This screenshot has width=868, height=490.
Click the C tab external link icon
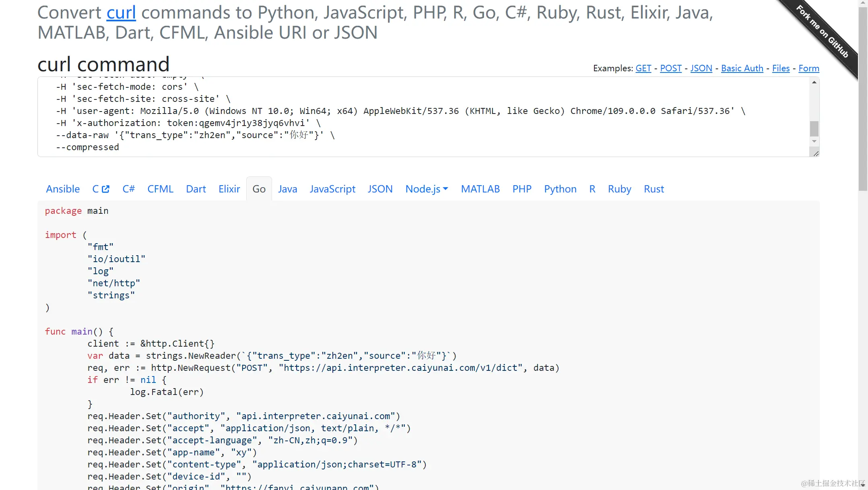(105, 189)
